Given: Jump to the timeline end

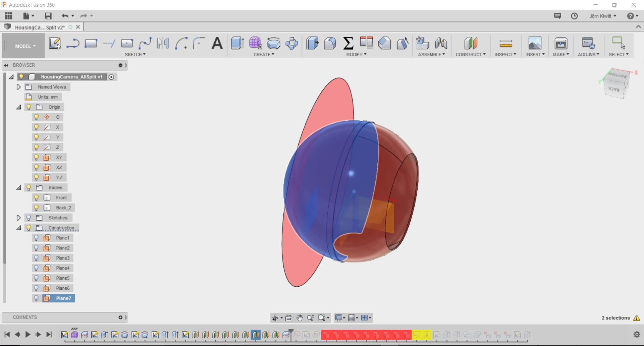Looking at the screenshot, I should (x=49, y=334).
